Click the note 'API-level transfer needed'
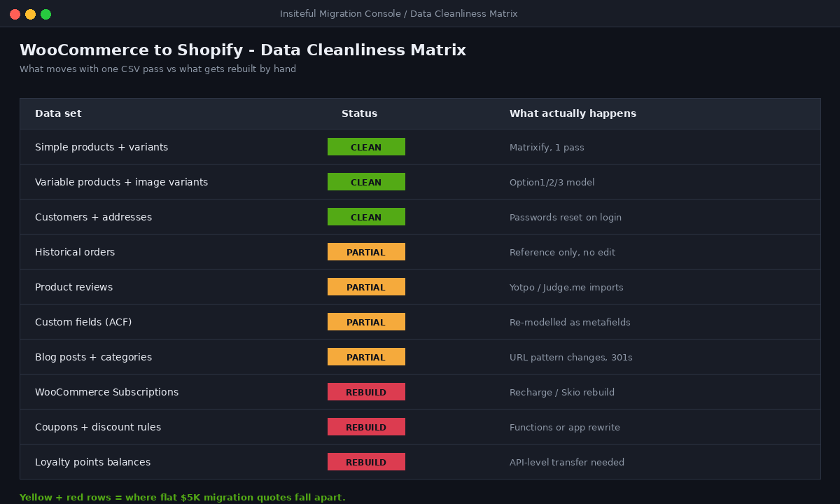The height and width of the screenshot is (504, 840). [567, 463]
